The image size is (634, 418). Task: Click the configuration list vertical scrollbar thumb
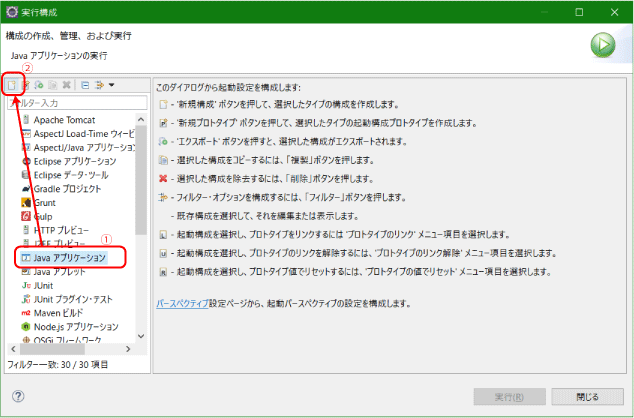point(141,180)
